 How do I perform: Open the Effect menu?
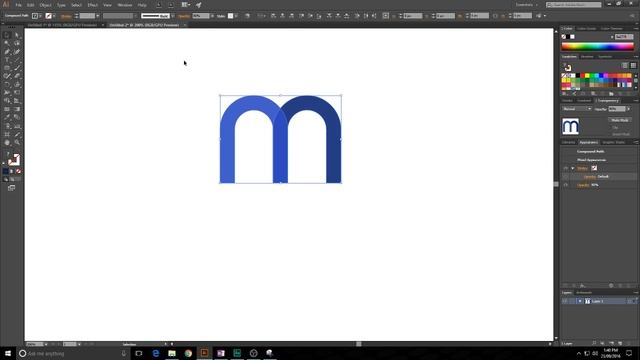(93, 5)
